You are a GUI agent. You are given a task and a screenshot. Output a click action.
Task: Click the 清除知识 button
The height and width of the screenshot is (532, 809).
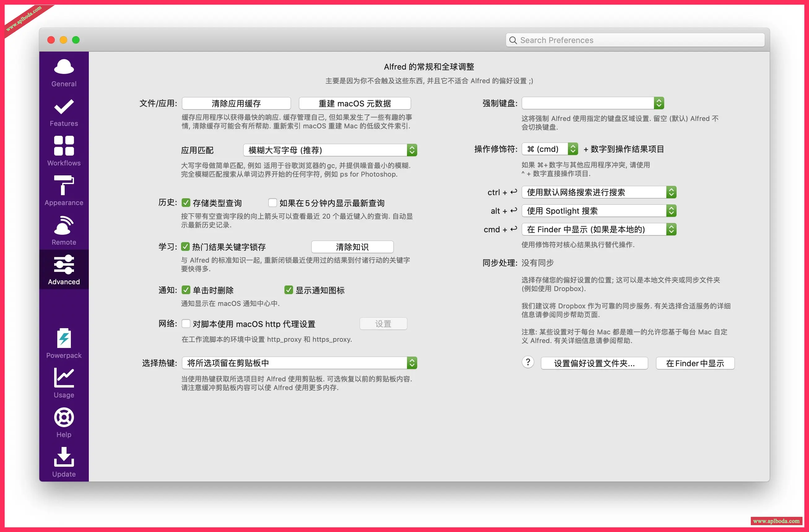pos(353,247)
